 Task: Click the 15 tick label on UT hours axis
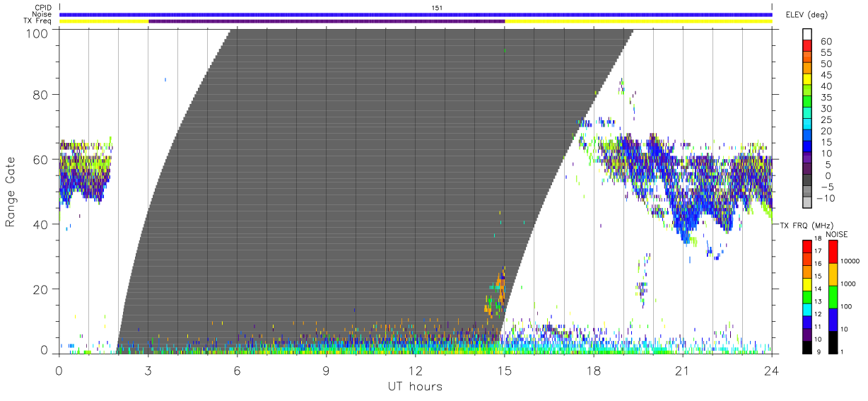(505, 370)
